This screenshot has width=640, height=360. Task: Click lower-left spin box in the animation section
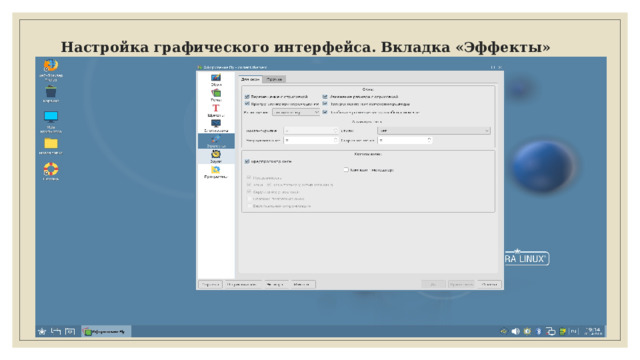pyautogui.click(x=311, y=140)
